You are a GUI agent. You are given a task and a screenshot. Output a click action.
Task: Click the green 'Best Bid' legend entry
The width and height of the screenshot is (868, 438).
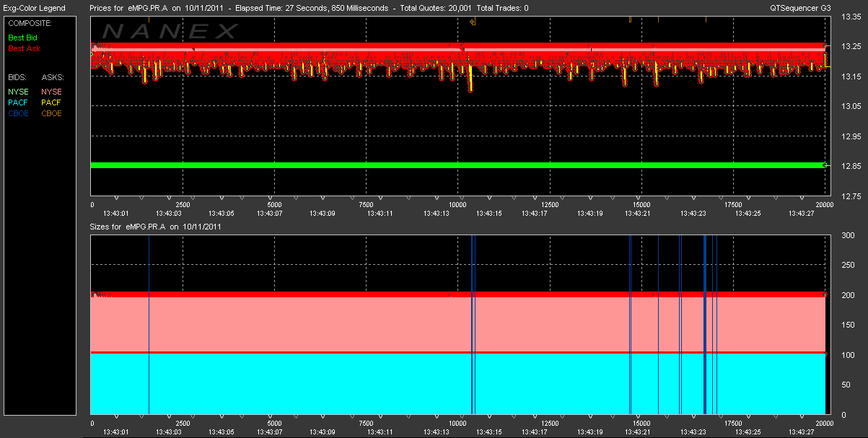tap(22, 37)
